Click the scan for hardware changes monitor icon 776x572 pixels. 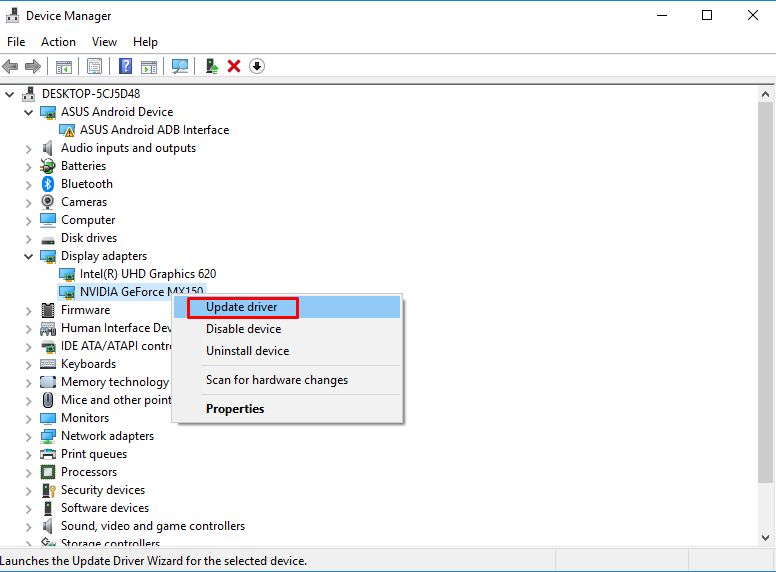tap(180, 66)
